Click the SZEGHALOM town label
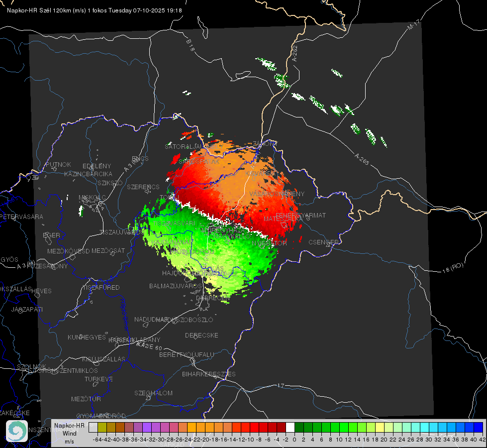This screenshot has width=487, height=448. [x=153, y=393]
